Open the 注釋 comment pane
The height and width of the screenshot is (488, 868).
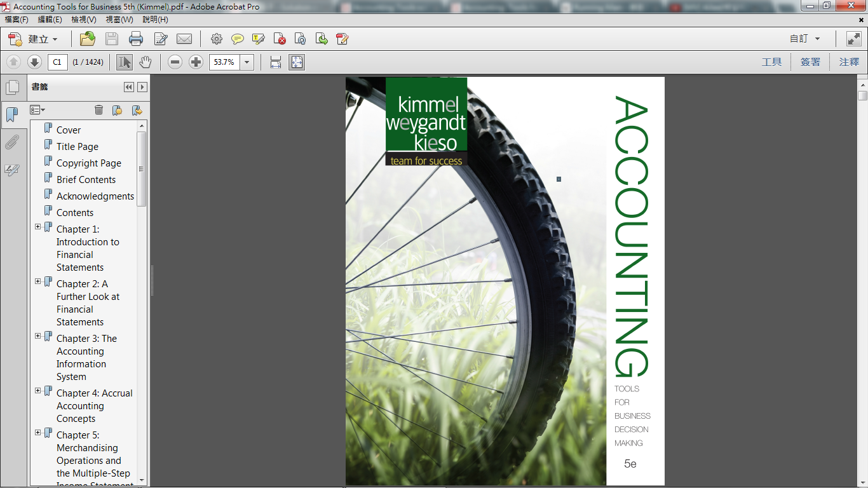(x=849, y=62)
